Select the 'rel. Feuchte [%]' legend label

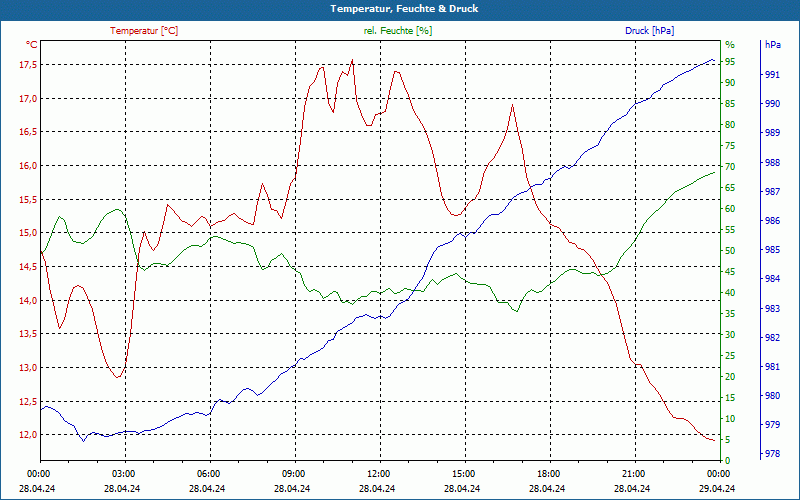coord(397,31)
